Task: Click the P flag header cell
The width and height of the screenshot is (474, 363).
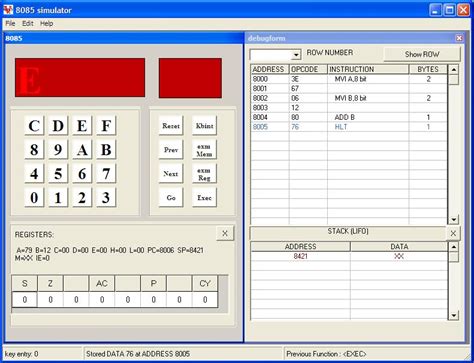Action: click(153, 283)
